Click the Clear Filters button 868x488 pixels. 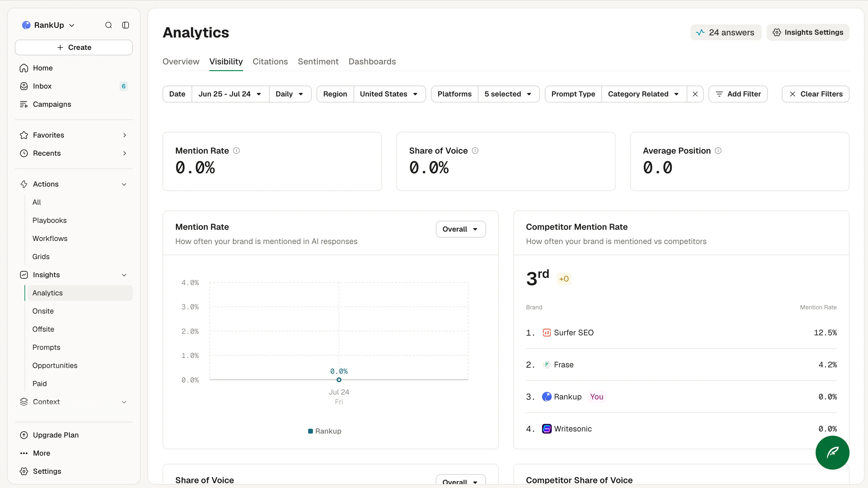815,94
